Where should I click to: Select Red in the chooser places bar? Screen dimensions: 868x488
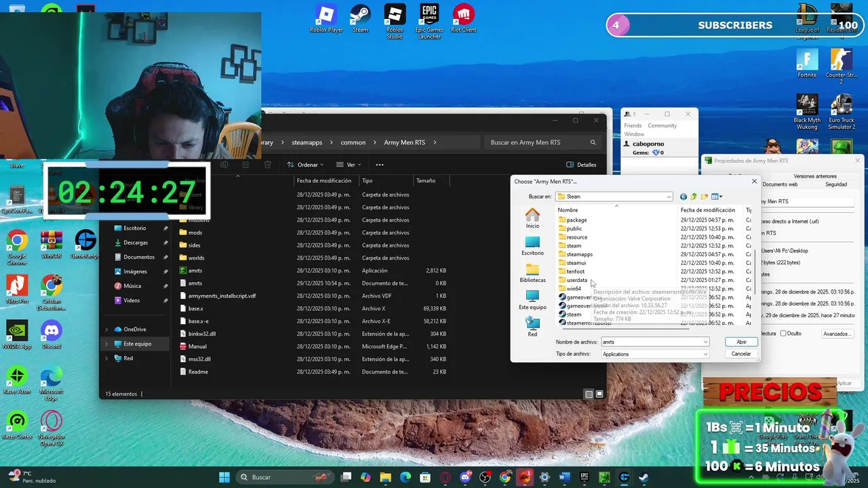532,327
